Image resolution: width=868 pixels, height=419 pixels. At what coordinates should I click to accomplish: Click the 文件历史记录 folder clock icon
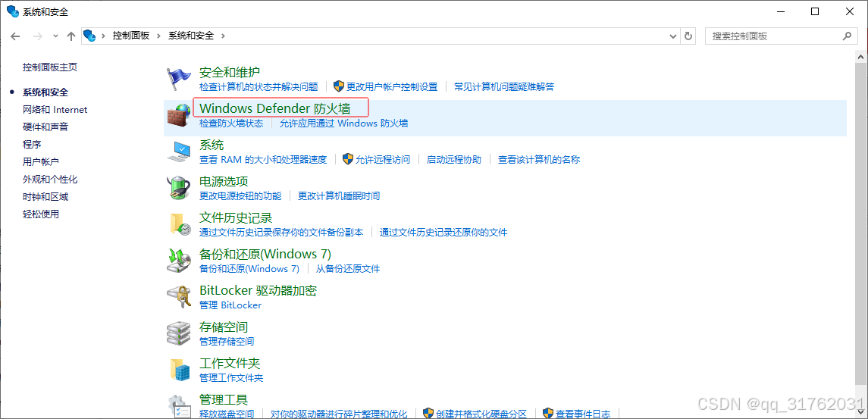click(179, 224)
